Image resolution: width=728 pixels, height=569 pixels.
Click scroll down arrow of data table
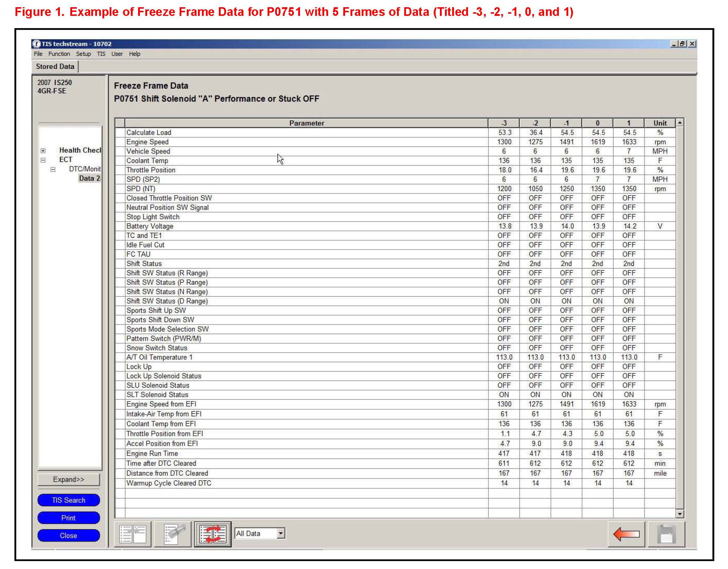pyautogui.click(x=680, y=514)
